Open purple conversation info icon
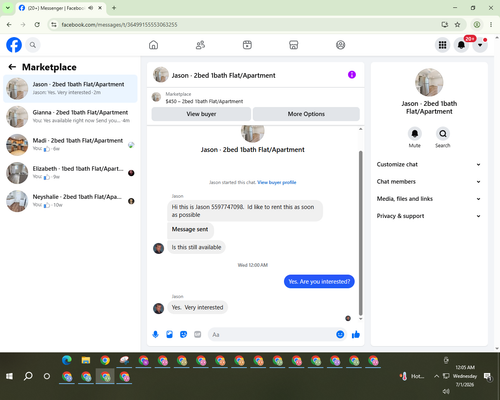 point(352,75)
